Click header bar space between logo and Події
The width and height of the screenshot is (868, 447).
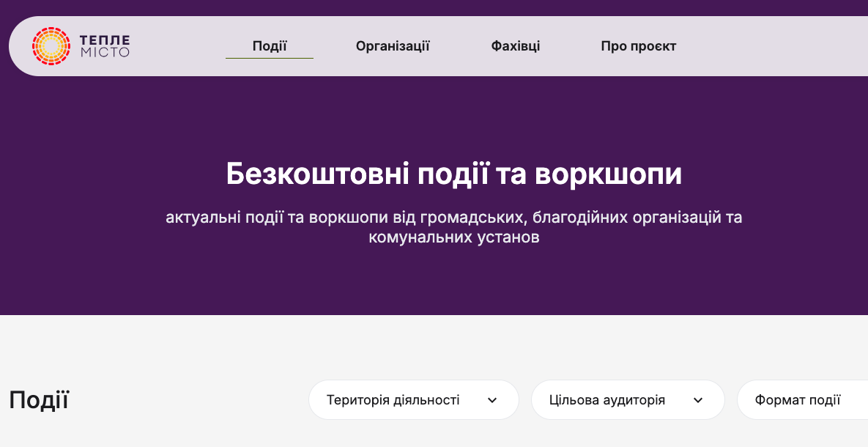(x=177, y=46)
